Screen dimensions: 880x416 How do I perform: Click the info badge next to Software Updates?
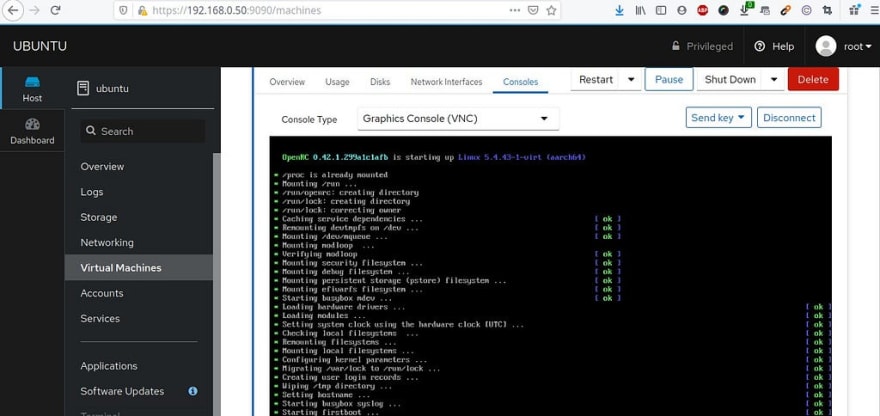coord(192,391)
